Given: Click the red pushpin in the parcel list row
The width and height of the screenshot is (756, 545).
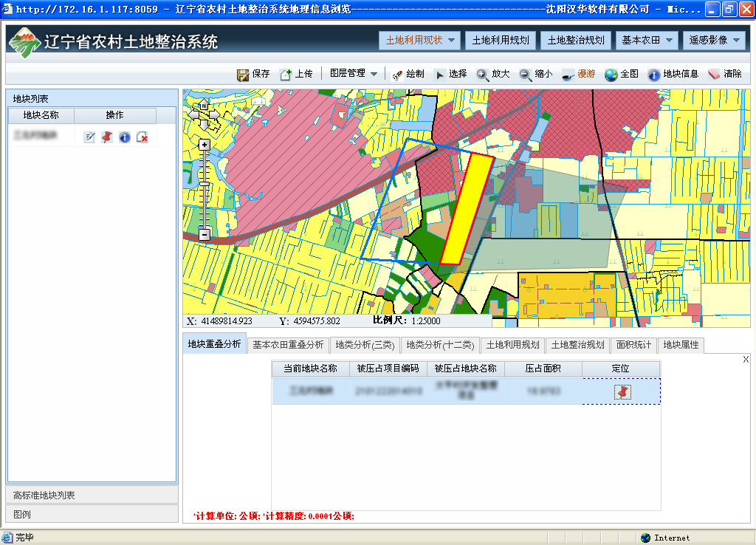Looking at the screenshot, I should click(107, 137).
